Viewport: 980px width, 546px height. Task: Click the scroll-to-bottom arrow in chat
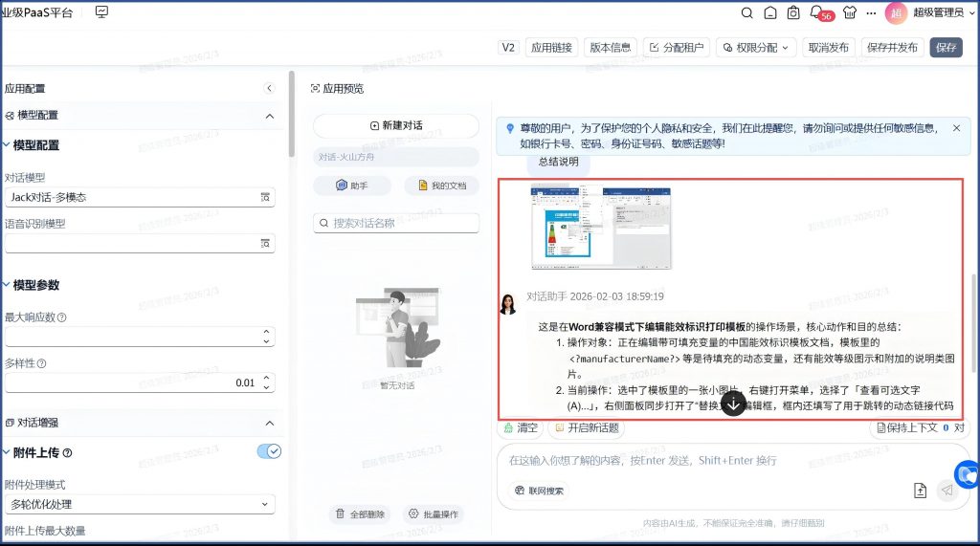(733, 404)
